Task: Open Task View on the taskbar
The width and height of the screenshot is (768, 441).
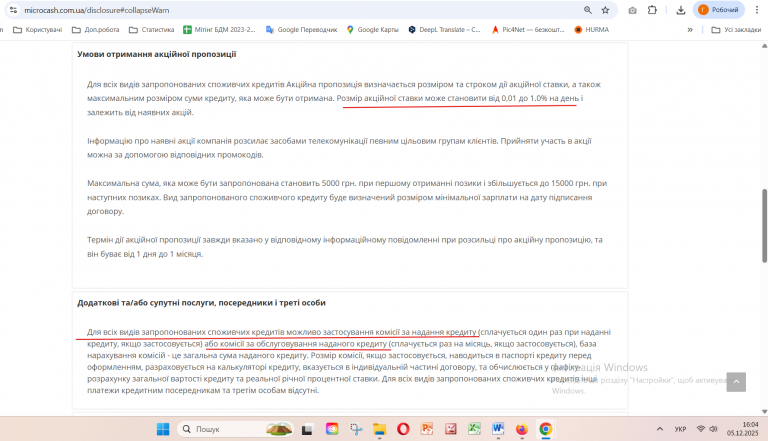Action: coord(307,429)
